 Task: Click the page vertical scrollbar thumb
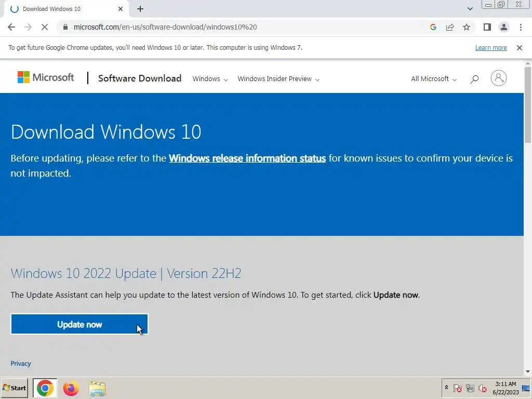pos(528,105)
